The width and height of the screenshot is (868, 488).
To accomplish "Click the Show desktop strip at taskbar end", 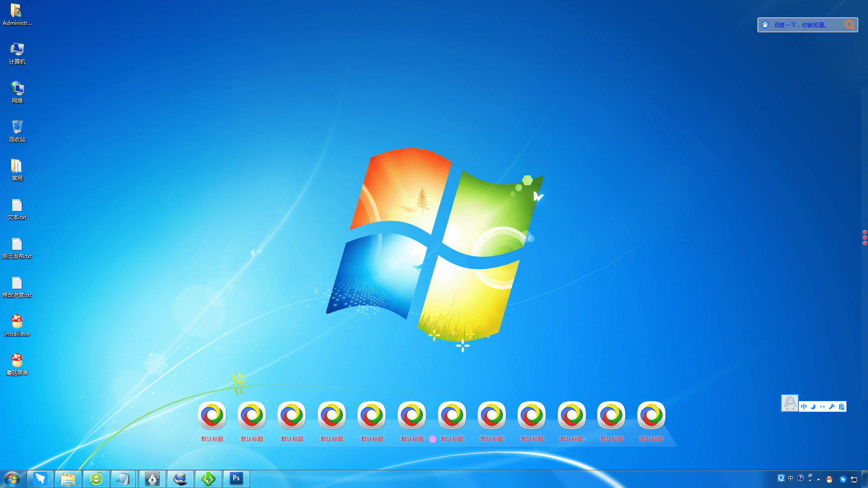I will [865, 479].
